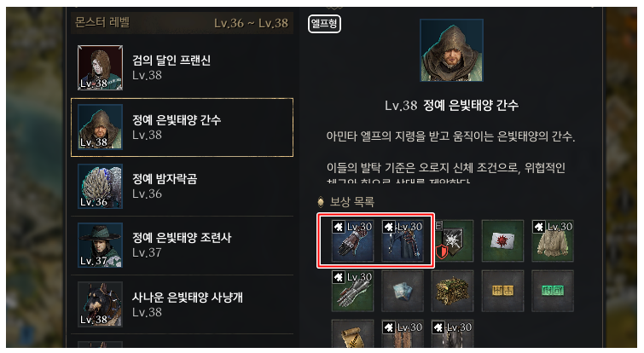Screen dimensions: 644x353
Task: Click the dark pants reward icon
Action: (x=403, y=241)
